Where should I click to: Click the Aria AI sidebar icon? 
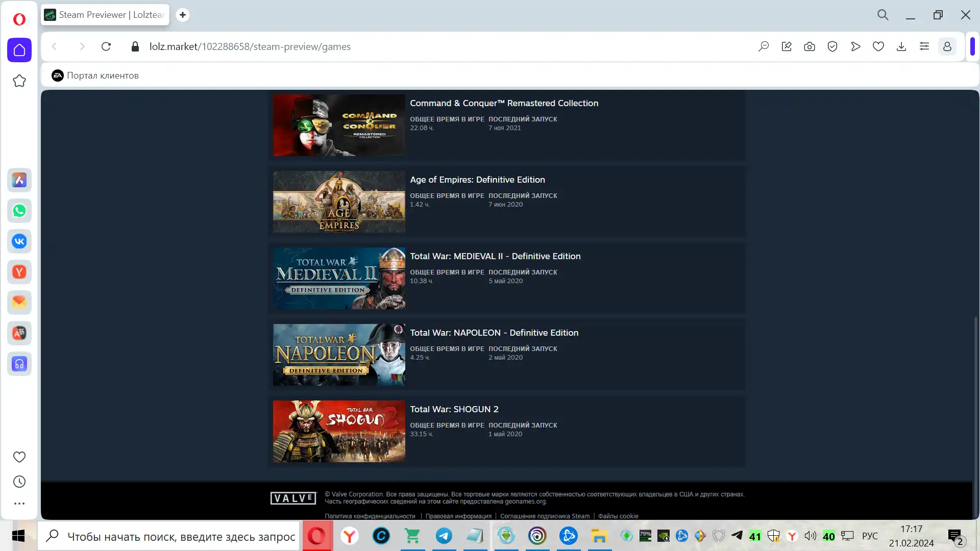(19, 180)
